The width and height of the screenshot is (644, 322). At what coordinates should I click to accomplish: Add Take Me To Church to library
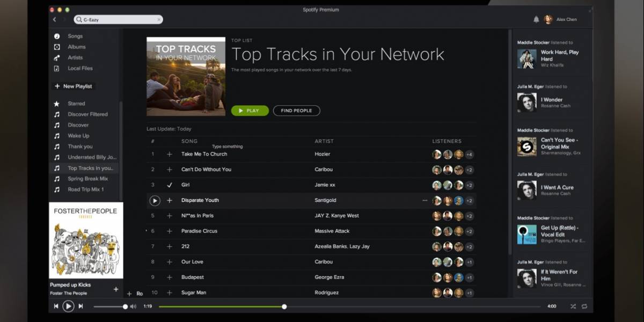pyautogui.click(x=170, y=154)
